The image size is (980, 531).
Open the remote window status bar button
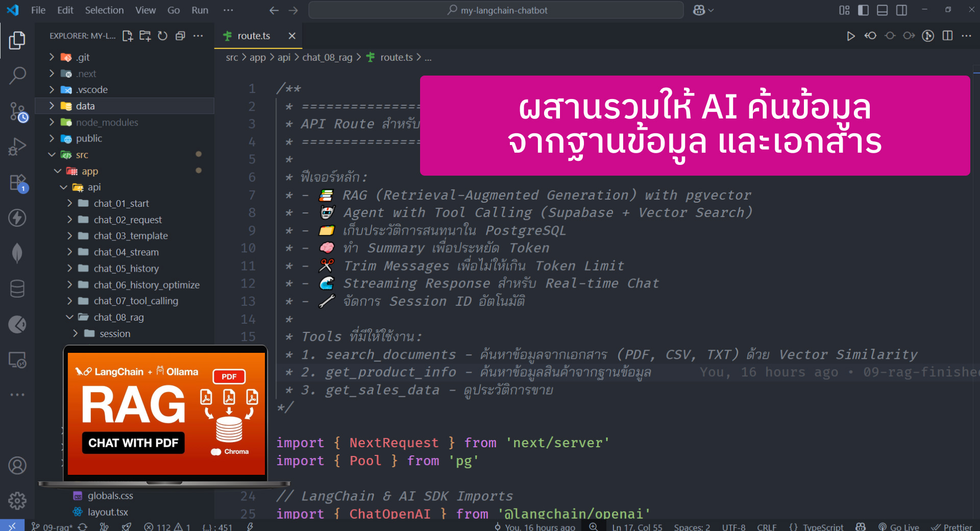pos(12,526)
